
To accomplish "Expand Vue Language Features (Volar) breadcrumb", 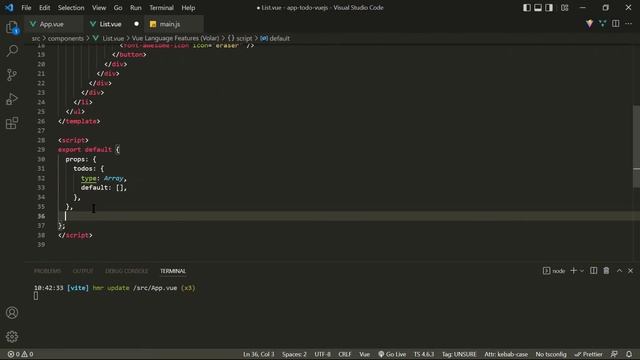I will pos(176,38).
